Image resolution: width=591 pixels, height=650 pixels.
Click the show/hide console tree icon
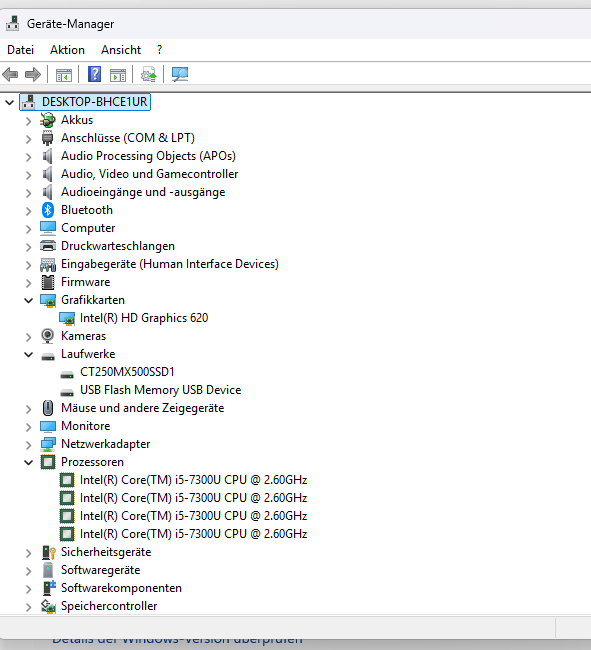(64, 75)
